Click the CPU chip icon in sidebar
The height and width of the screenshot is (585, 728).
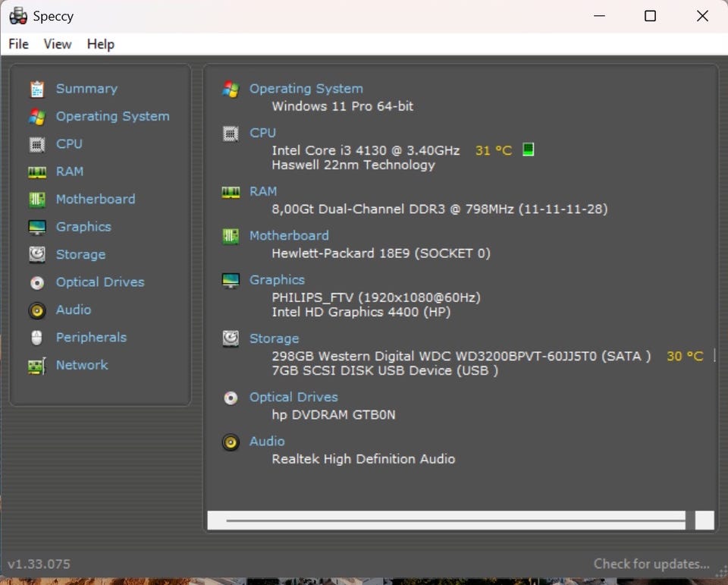click(37, 144)
